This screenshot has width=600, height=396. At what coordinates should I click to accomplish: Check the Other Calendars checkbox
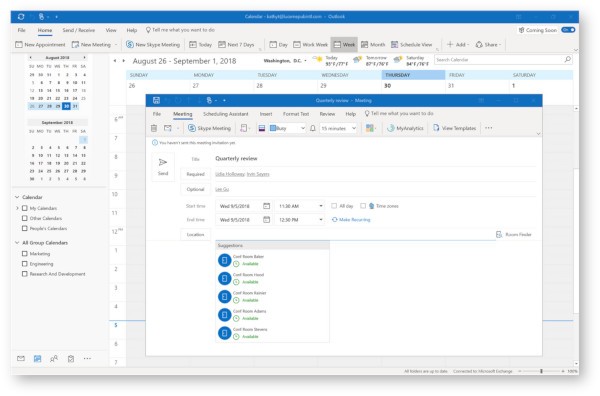coord(25,218)
